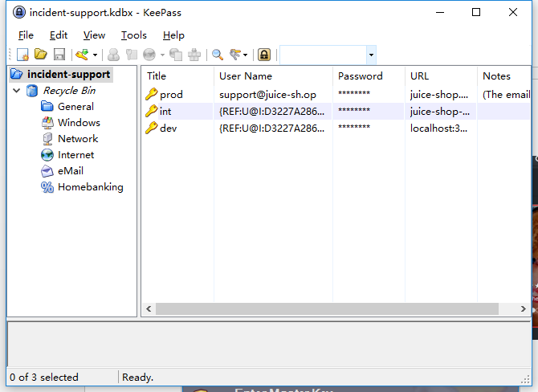Click the Lock Workspace padlock icon
Viewport: 538px width, 392px height.
point(264,55)
